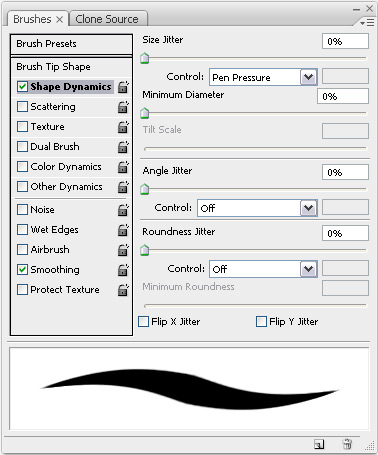The image size is (378, 455).
Task: Enable the Other Dynamics checkbox
Action: point(22,187)
